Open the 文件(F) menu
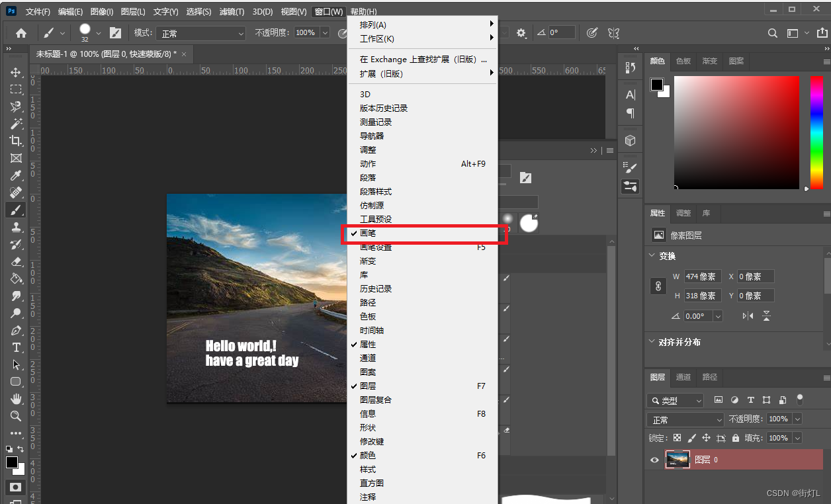This screenshot has width=831, height=504. pos(38,12)
